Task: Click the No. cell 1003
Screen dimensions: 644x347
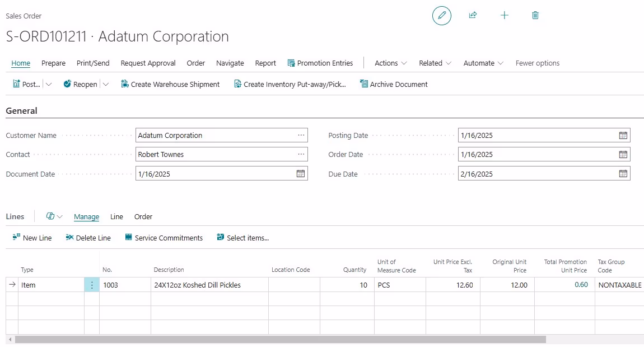Action: (x=125, y=285)
